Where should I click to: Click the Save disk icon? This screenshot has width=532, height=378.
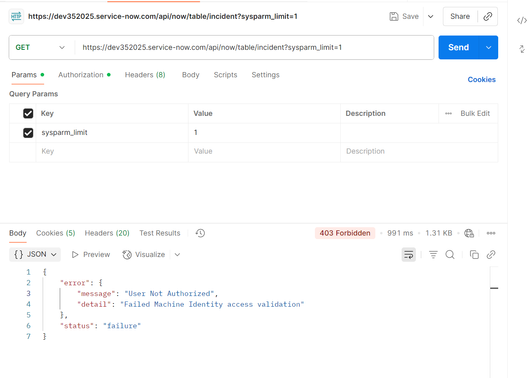394,16
